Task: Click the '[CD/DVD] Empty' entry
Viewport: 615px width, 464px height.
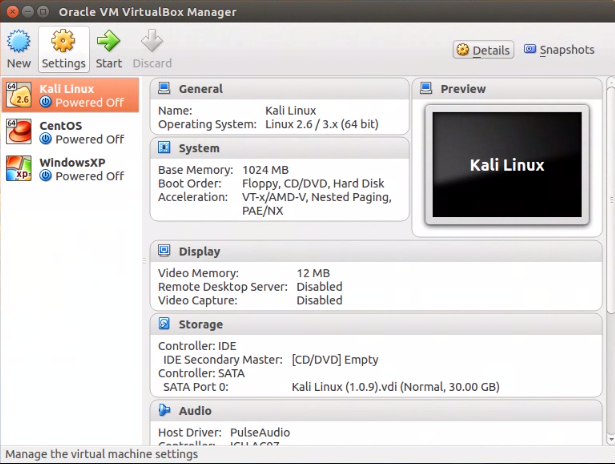Action: pyautogui.click(x=335, y=360)
